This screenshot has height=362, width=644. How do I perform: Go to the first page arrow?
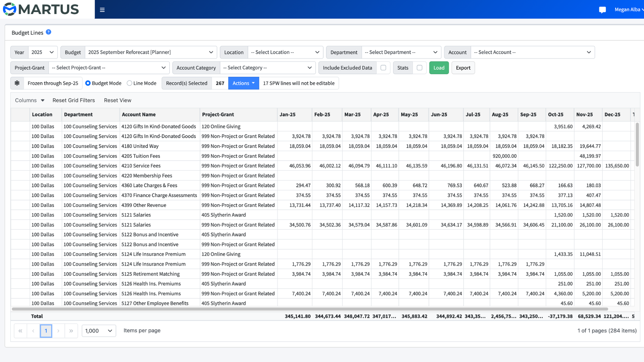[20, 331]
